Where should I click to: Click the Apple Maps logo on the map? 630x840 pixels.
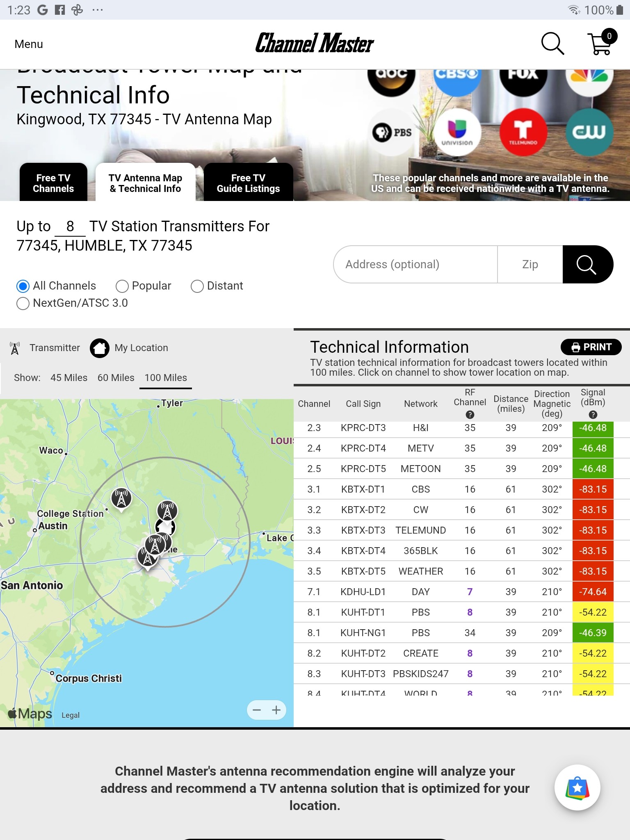[30, 714]
